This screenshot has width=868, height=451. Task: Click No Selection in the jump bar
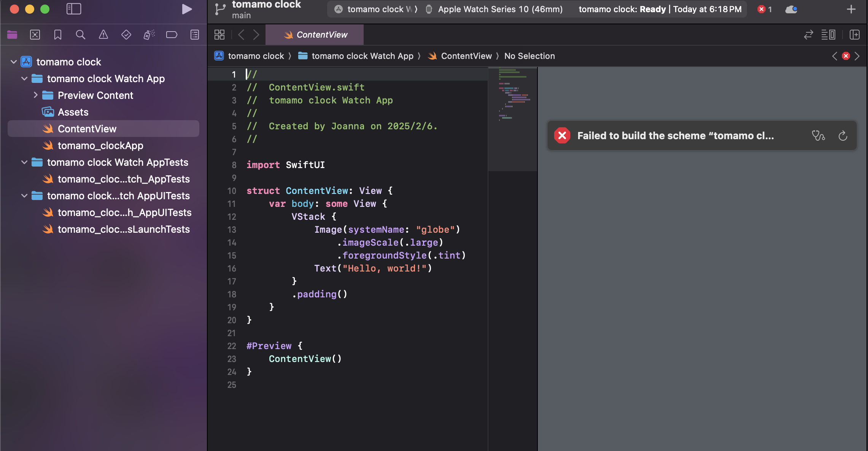pyautogui.click(x=529, y=56)
